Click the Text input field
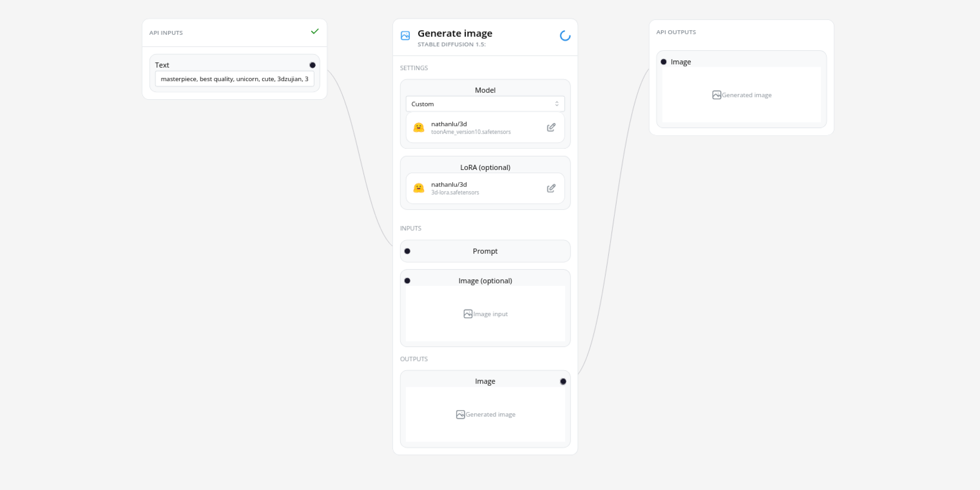The width and height of the screenshot is (980, 490). [234, 79]
